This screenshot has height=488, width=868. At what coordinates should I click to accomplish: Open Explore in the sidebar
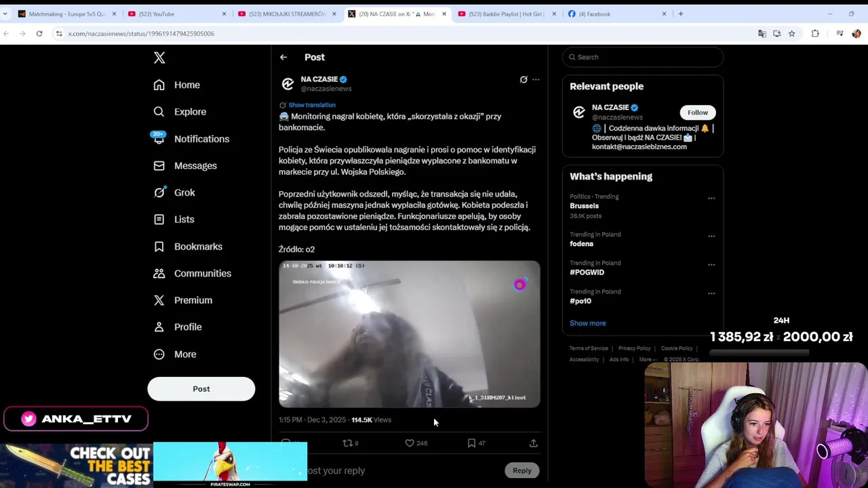[180, 112]
